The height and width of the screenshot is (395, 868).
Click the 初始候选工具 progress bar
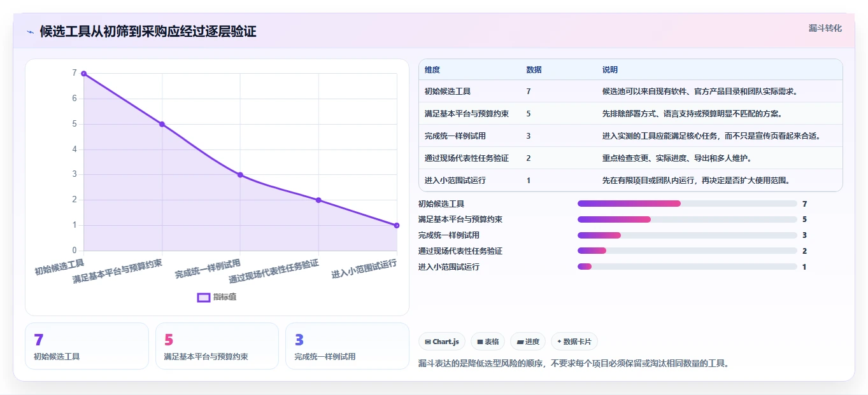click(687, 204)
